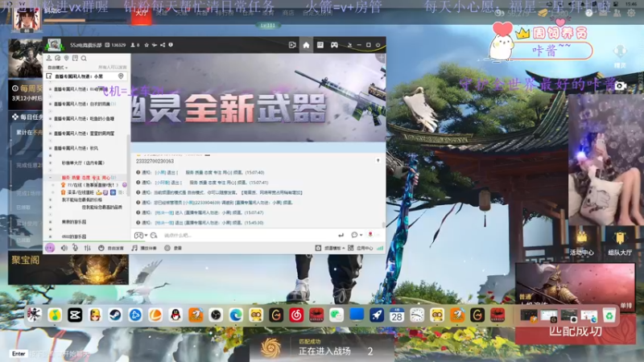Click the share icon in YY channel header
This screenshot has height=362, width=644.
pos(163,45)
